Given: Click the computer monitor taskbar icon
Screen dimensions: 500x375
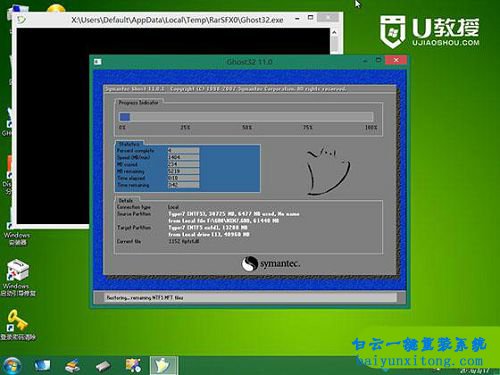Looking at the screenshot, I should coord(43,365).
